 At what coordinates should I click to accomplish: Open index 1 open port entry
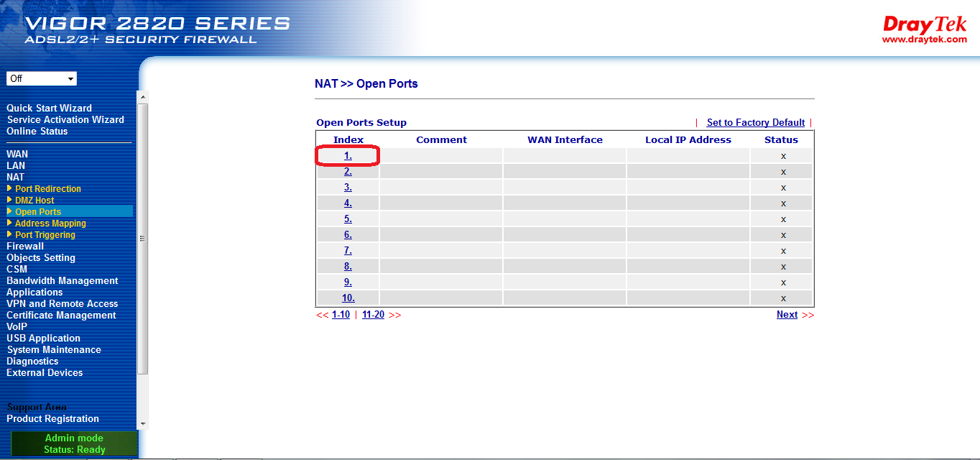click(x=348, y=155)
